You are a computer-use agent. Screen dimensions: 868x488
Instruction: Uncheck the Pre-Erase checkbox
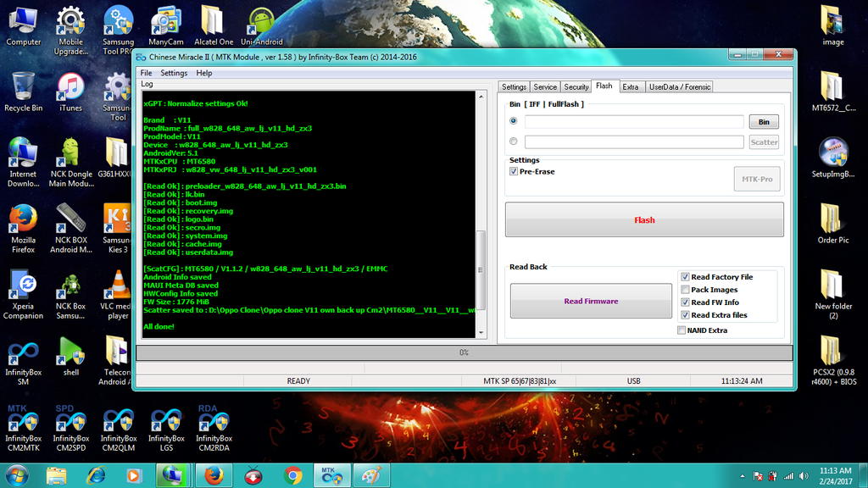pyautogui.click(x=514, y=171)
